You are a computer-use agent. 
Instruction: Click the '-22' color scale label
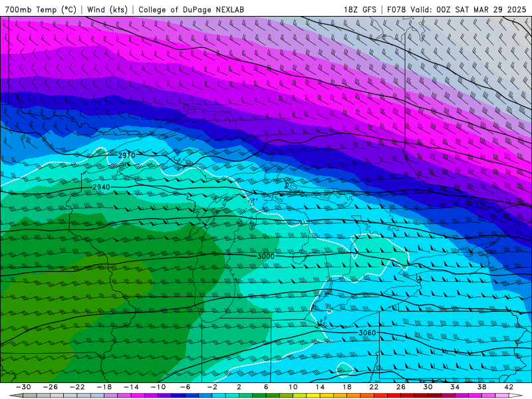tap(77, 387)
